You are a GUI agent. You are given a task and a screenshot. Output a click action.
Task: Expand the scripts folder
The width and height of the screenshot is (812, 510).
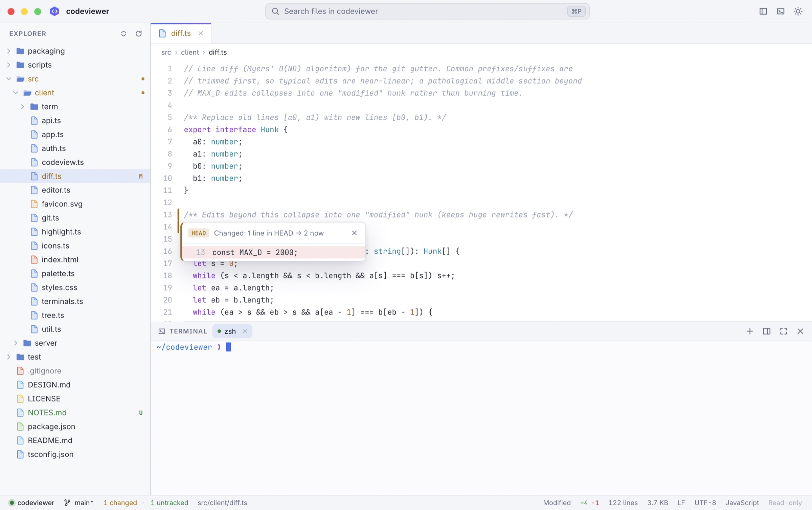[x=9, y=65]
